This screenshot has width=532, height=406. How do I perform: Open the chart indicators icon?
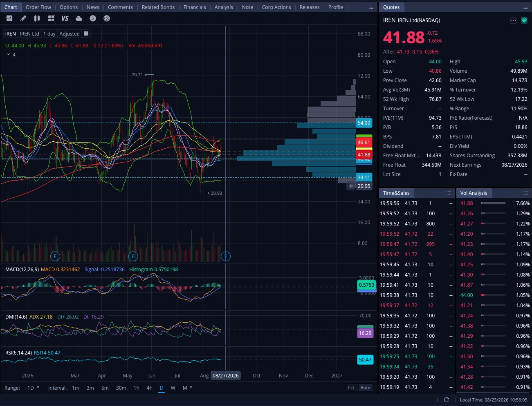9,18
